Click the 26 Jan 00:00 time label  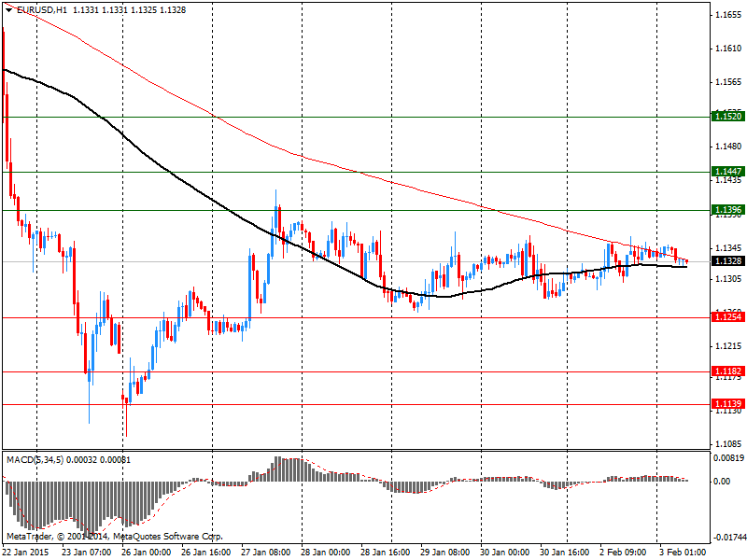click(146, 553)
